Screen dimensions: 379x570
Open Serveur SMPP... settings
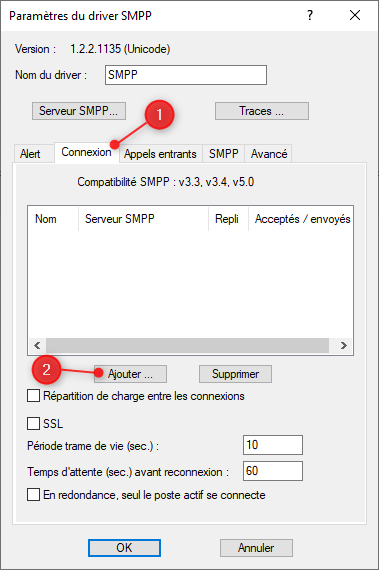[x=79, y=111]
